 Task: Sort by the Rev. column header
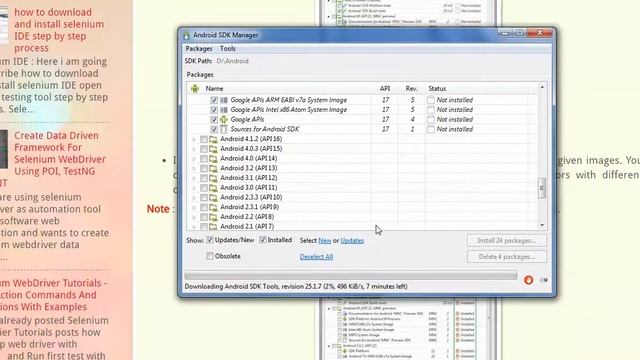pos(411,89)
